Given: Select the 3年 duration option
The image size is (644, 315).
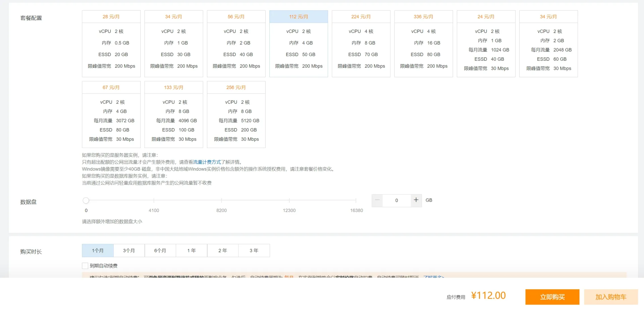Looking at the screenshot, I should [x=254, y=250].
